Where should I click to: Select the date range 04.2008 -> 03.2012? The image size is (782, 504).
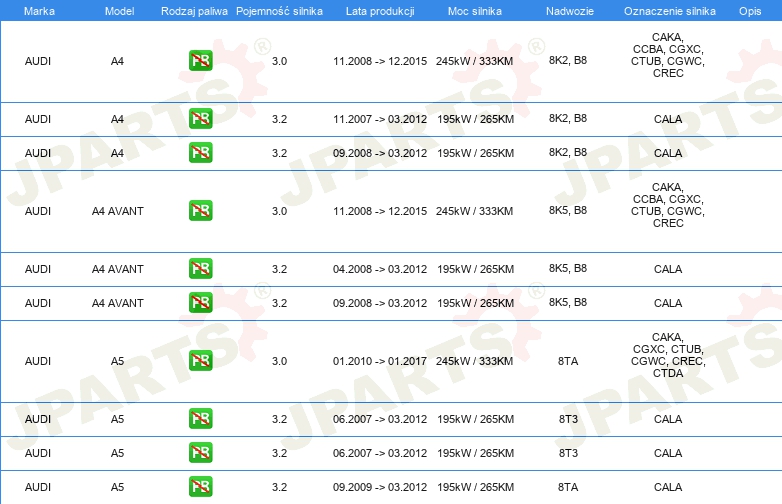tap(380, 269)
